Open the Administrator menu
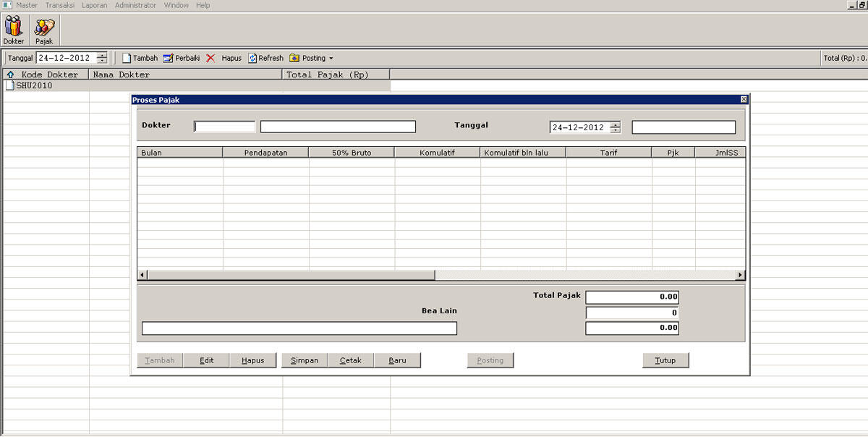 [x=135, y=5]
